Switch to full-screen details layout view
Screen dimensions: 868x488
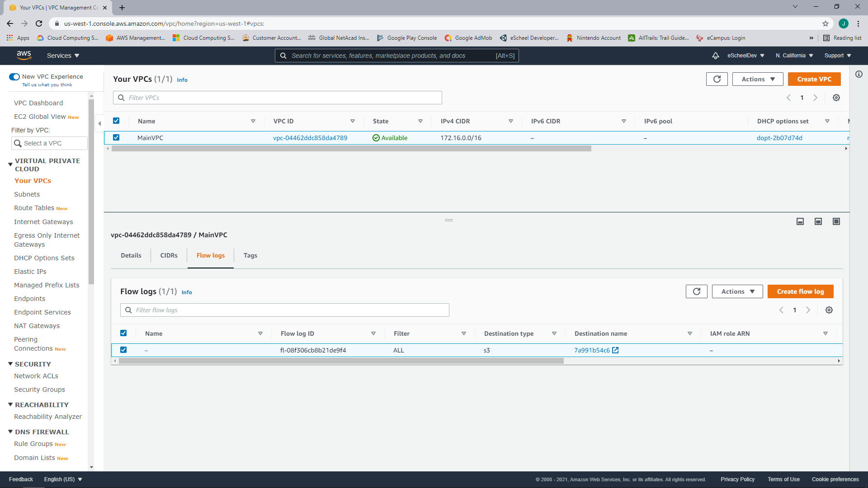click(x=836, y=221)
